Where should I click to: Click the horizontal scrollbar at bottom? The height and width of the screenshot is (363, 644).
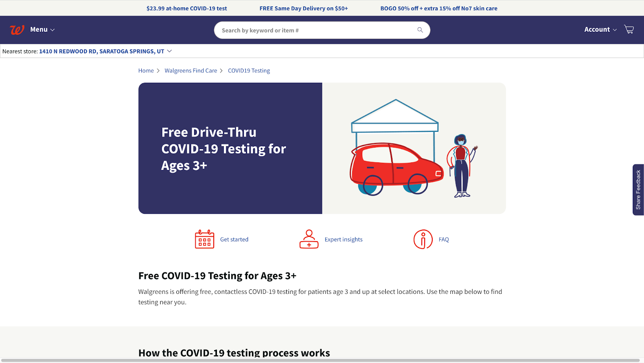pyautogui.click(x=320, y=361)
